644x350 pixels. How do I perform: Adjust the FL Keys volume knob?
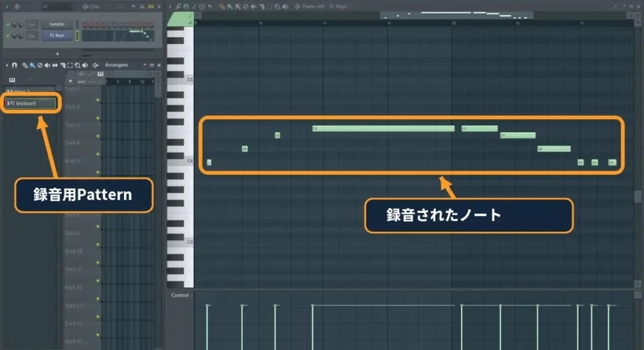pos(21,36)
